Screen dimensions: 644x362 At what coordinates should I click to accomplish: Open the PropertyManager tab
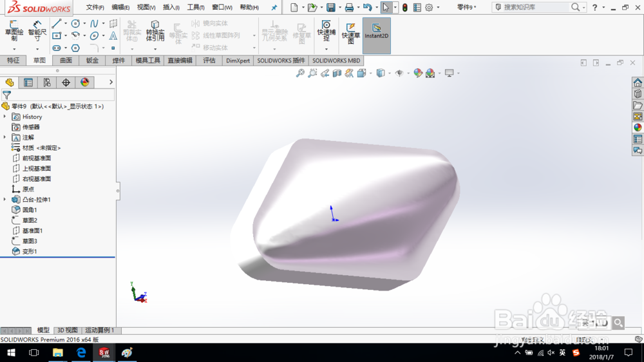(x=28, y=82)
